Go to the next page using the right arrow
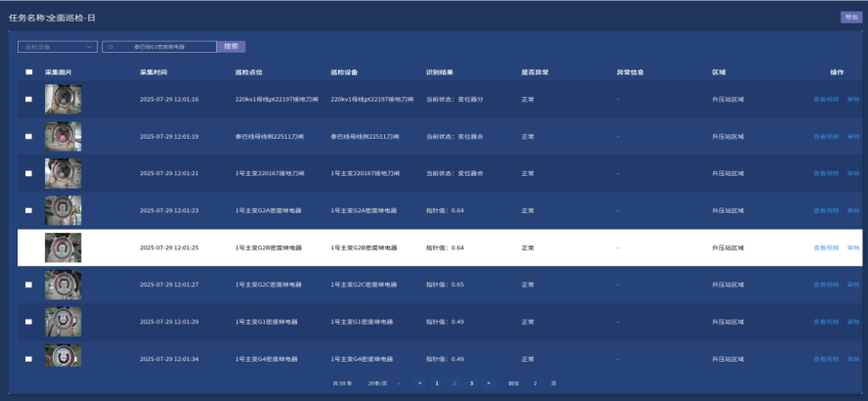868x401 pixels. pyautogui.click(x=489, y=383)
